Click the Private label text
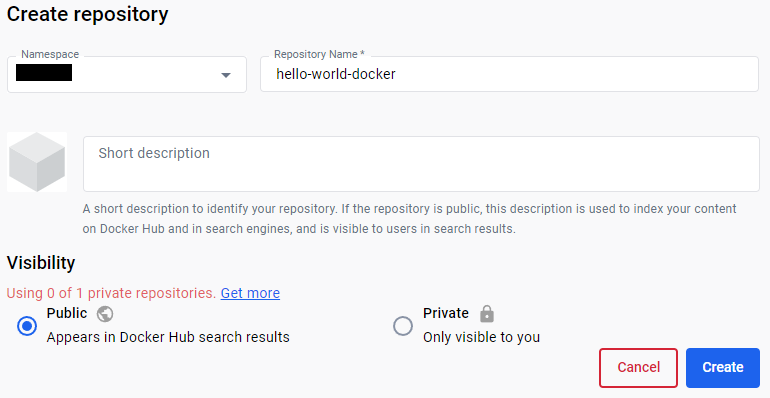770x398 pixels. (446, 313)
